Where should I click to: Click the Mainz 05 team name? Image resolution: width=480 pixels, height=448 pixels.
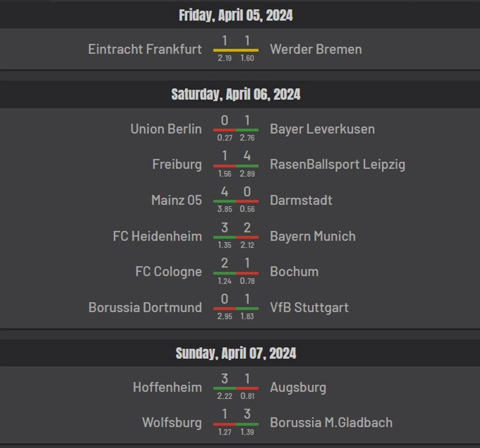tap(177, 200)
